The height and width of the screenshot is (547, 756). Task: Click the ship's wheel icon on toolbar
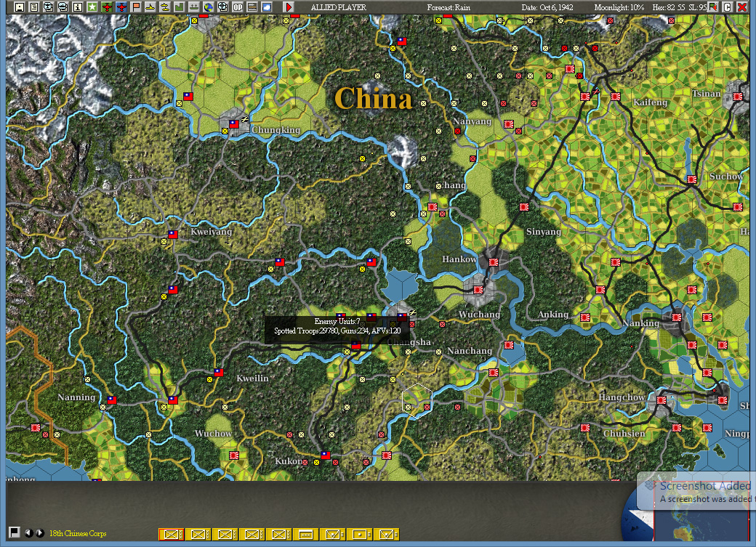point(224,8)
